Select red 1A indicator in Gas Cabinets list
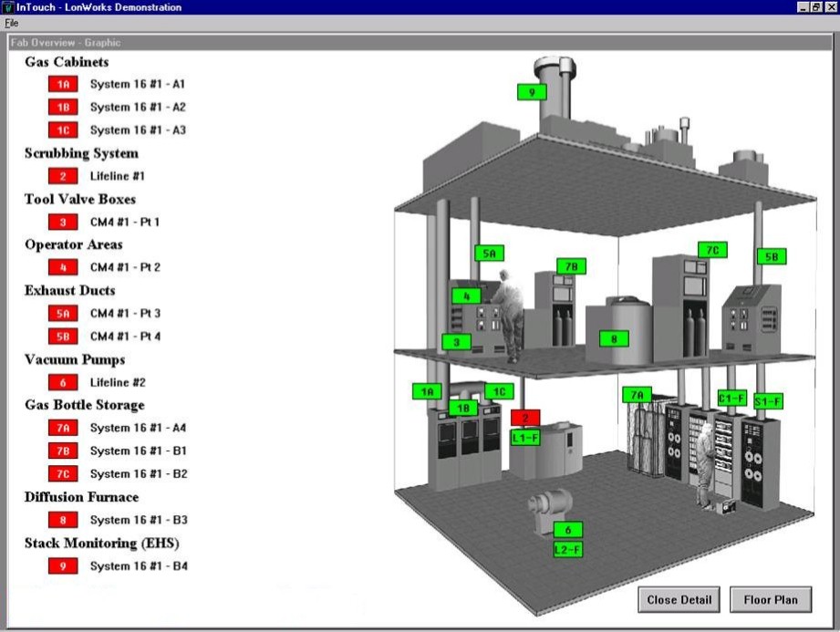The image size is (840, 632). [x=63, y=84]
